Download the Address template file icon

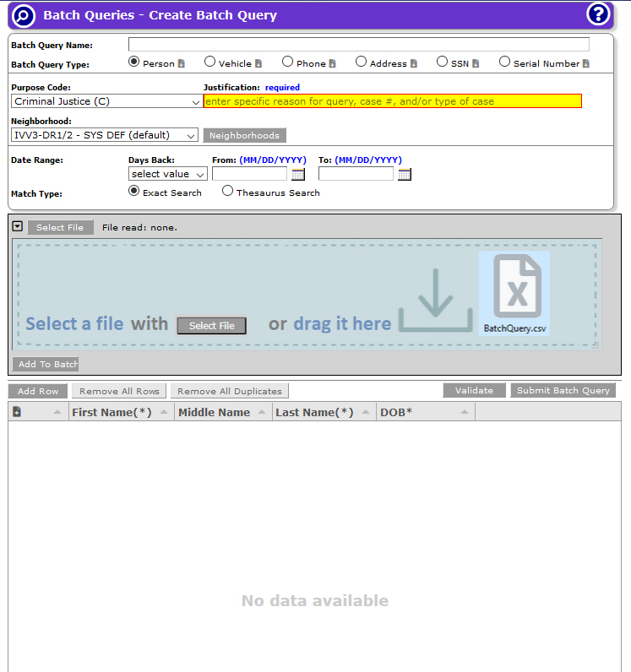tap(414, 63)
